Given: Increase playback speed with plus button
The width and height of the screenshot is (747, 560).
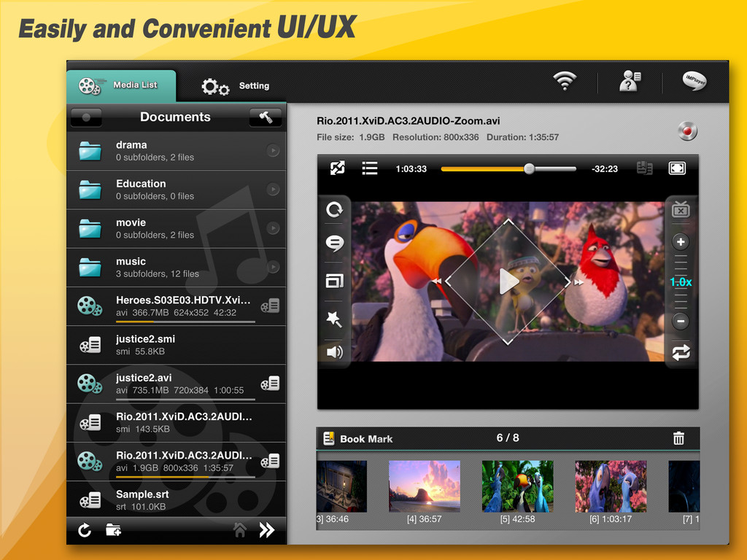Looking at the screenshot, I should coord(681,242).
